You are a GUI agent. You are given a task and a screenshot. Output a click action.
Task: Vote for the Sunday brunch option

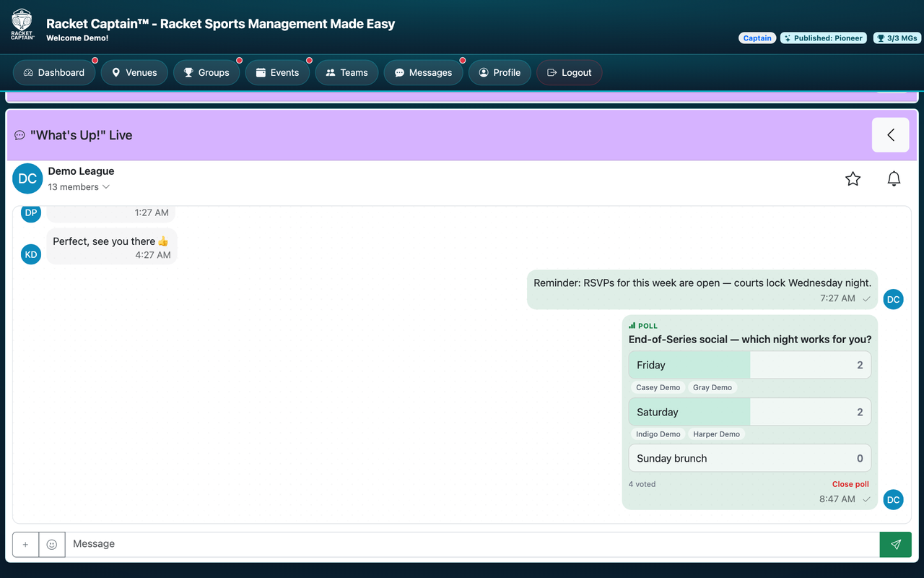(750, 458)
